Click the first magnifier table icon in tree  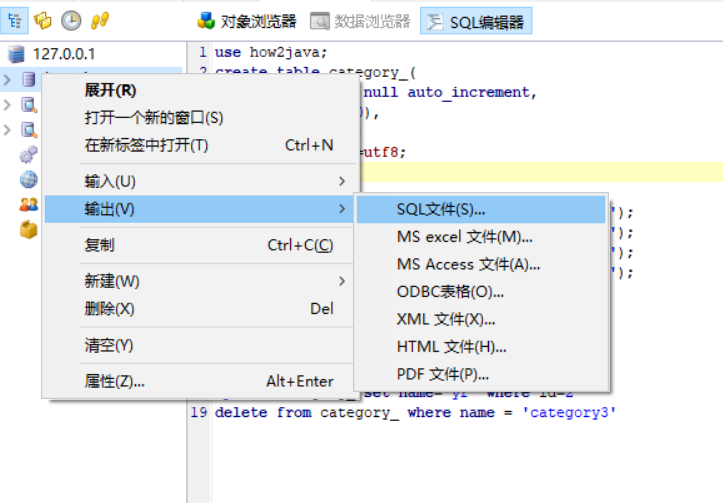point(29,105)
